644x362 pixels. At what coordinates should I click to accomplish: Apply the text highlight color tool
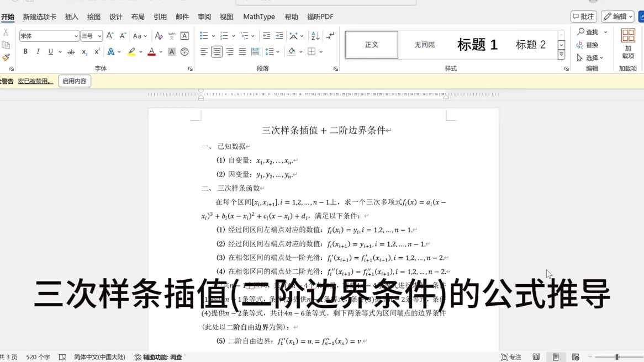tap(131, 51)
